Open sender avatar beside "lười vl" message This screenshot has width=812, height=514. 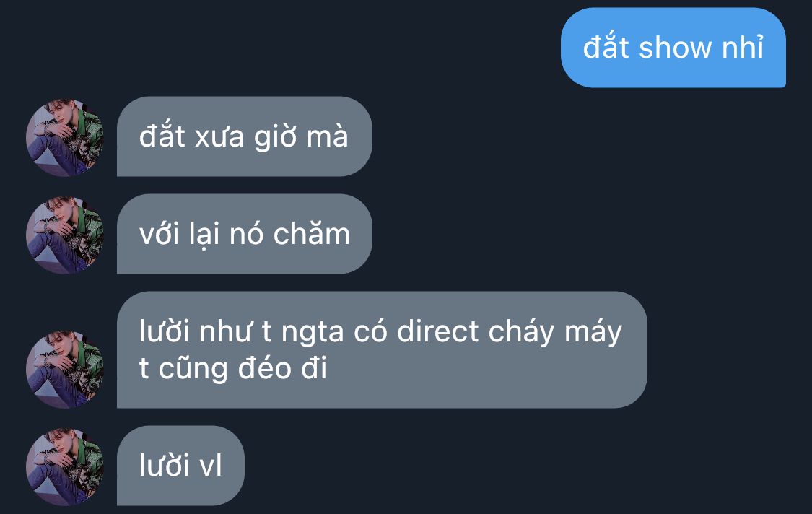65,467
